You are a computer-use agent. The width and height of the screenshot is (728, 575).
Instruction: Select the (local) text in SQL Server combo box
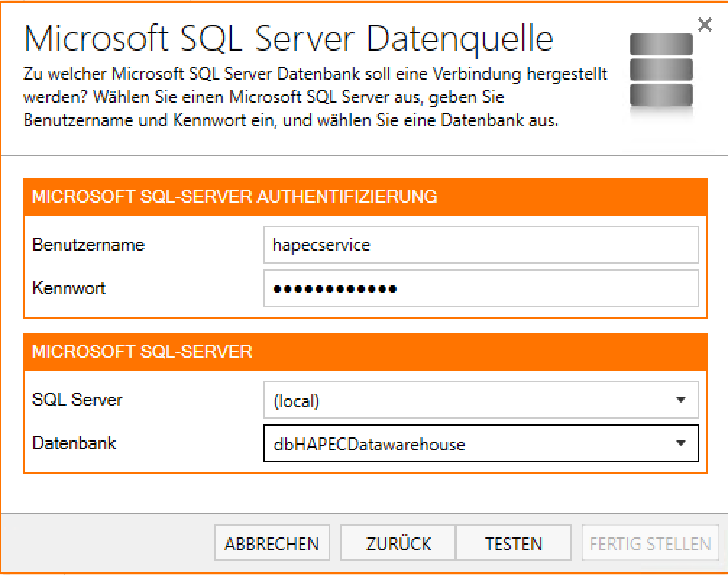coord(297,400)
